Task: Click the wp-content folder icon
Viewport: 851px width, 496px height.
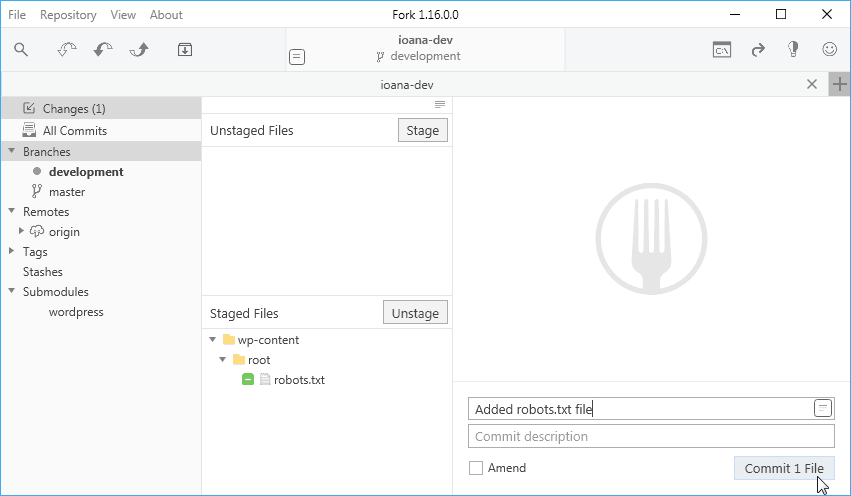Action: tap(229, 340)
